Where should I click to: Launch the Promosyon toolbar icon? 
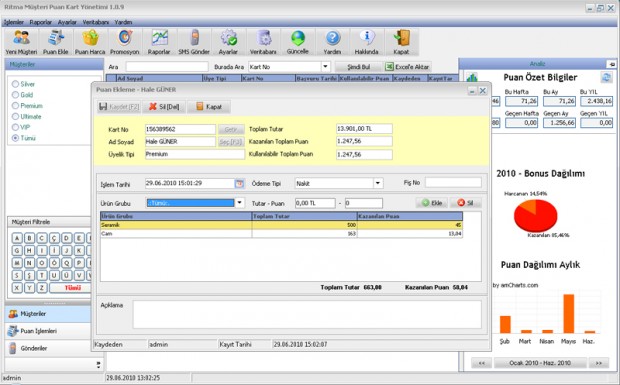[125, 42]
